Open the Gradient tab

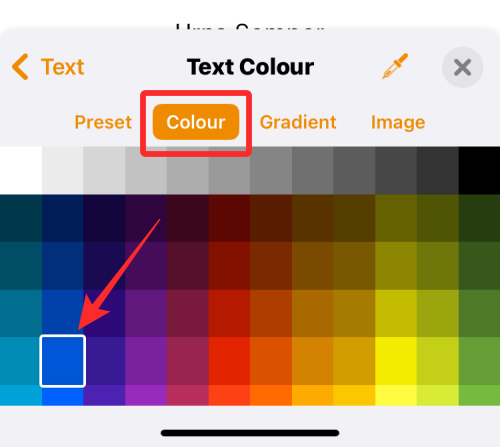pos(298,122)
